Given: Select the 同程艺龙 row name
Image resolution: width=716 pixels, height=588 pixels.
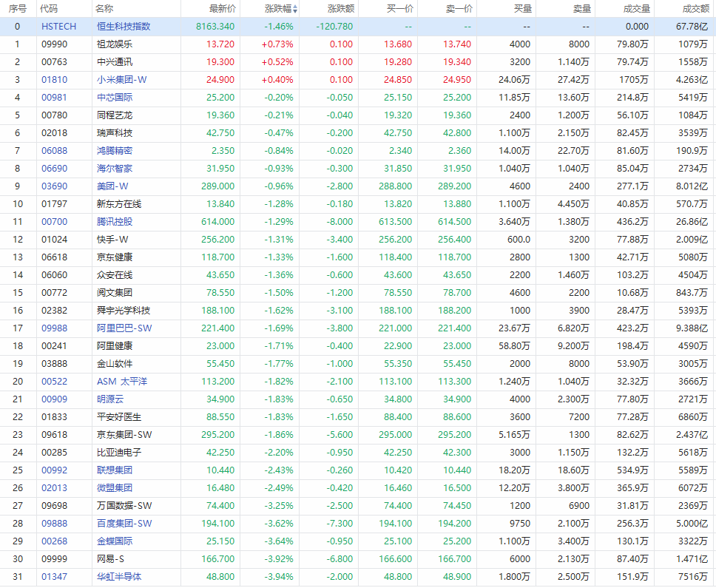Looking at the screenshot, I should (x=115, y=115).
